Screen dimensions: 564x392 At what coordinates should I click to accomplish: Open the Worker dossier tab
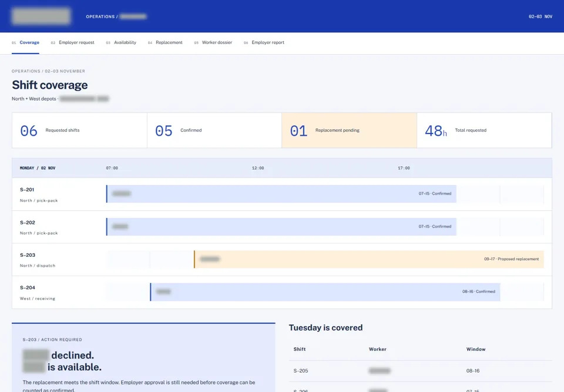point(213,42)
